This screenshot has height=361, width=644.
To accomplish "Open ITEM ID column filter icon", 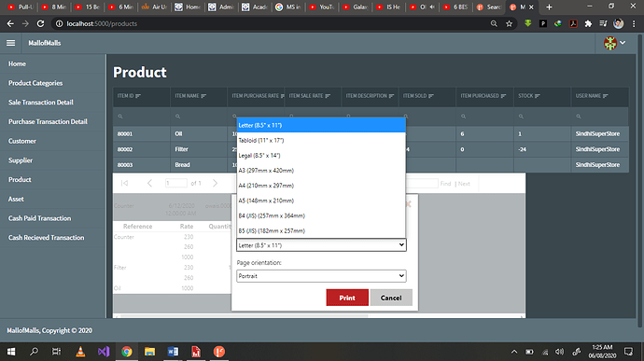I will tap(138, 96).
